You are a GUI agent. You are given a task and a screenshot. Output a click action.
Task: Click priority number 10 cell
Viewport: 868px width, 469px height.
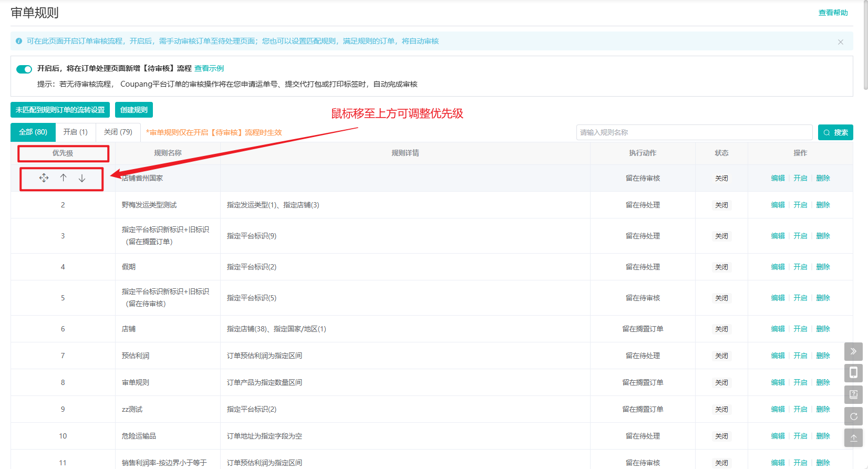coord(63,436)
